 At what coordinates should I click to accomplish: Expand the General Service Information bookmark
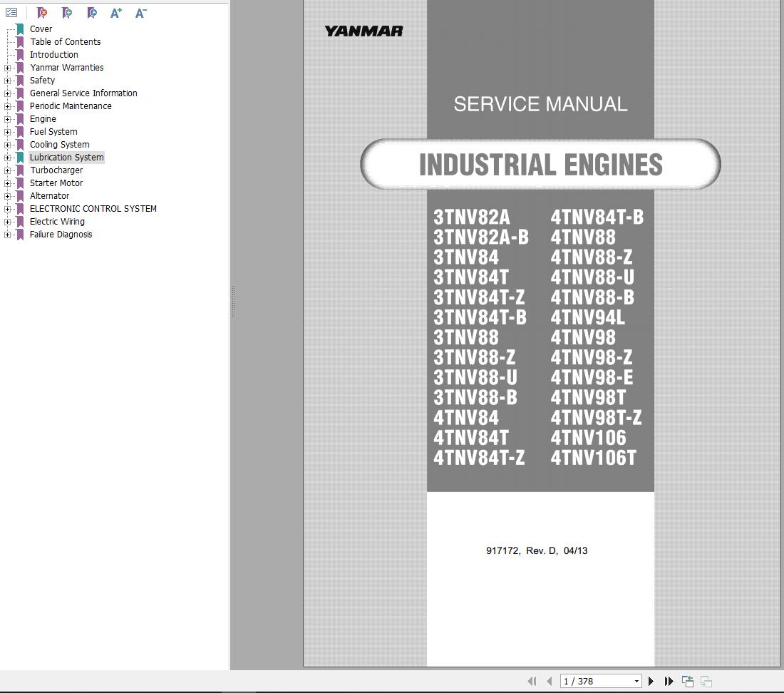(x=7, y=93)
